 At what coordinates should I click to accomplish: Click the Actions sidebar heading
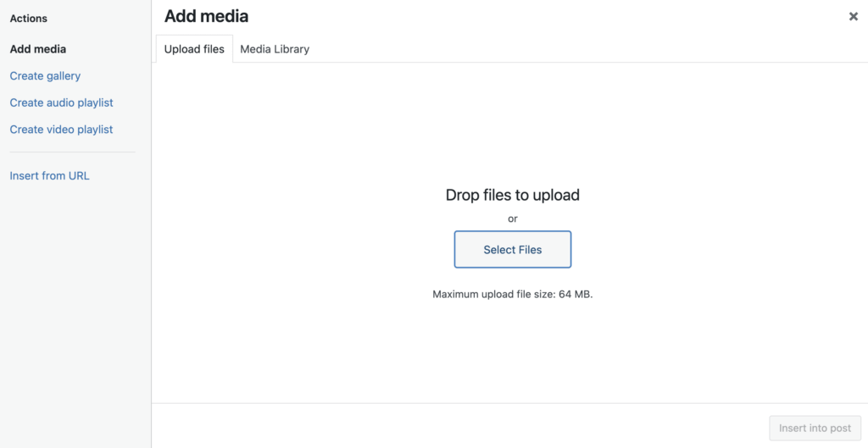tap(29, 19)
